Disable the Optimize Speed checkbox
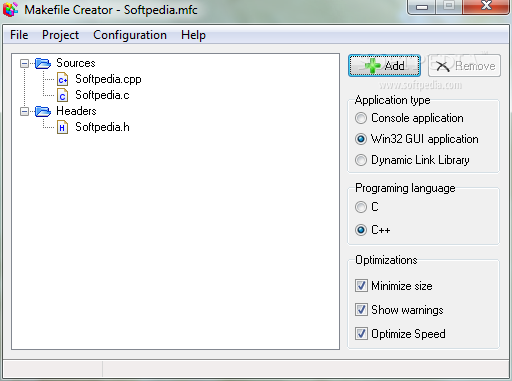 (361, 334)
